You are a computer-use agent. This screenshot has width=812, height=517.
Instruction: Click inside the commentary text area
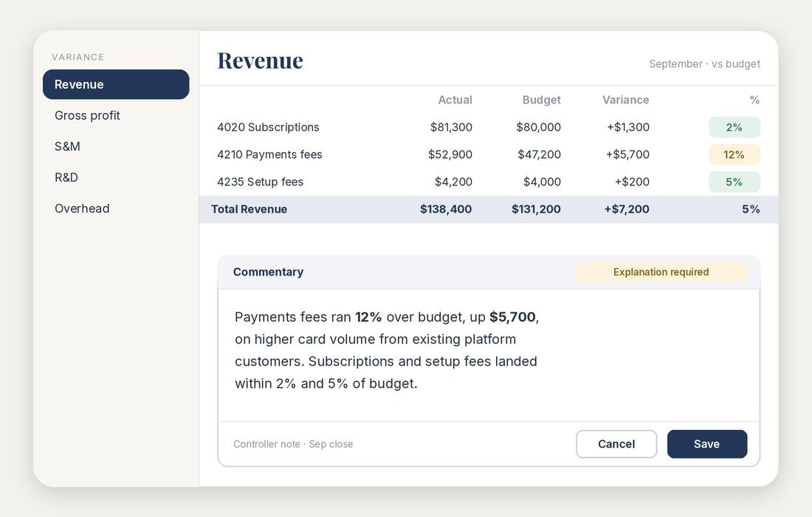click(489, 355)
